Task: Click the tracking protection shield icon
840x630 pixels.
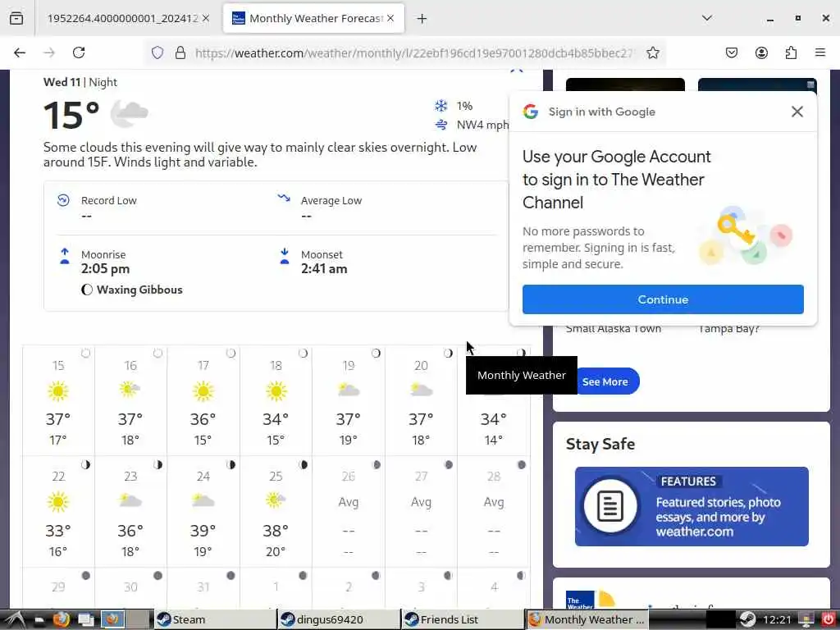Action: tap(157, 52)
